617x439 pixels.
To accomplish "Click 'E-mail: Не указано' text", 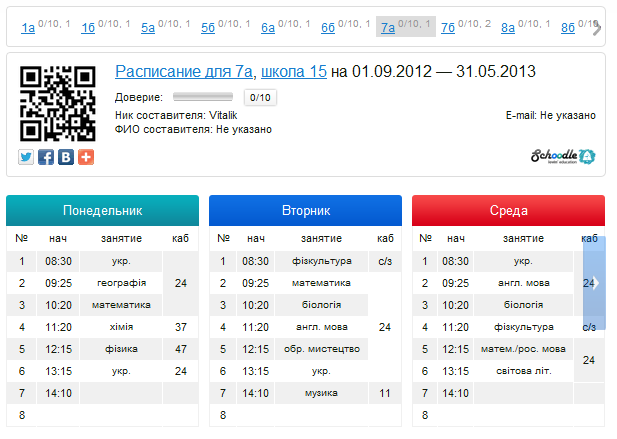I will coord(550,115).
